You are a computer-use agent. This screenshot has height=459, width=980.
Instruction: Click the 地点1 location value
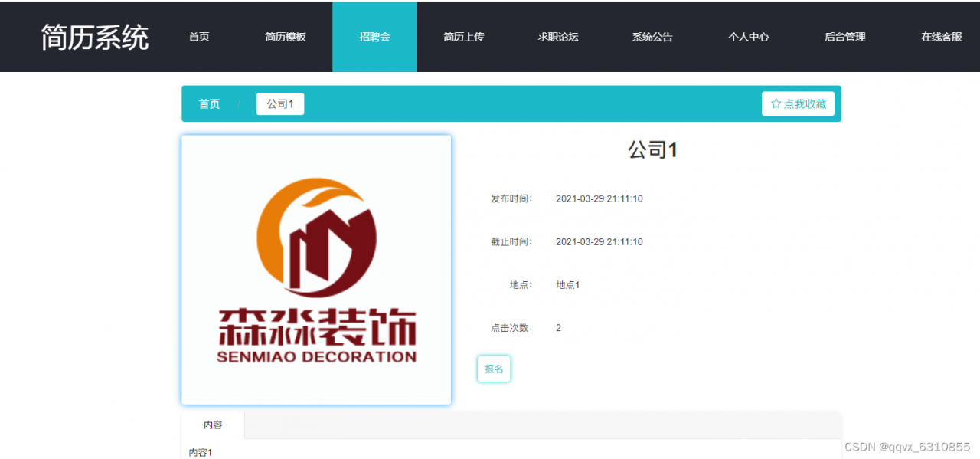tap(568, 284)
